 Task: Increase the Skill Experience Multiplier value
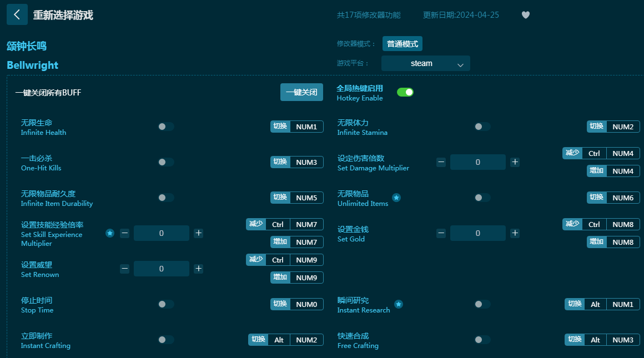coord(198,233)
